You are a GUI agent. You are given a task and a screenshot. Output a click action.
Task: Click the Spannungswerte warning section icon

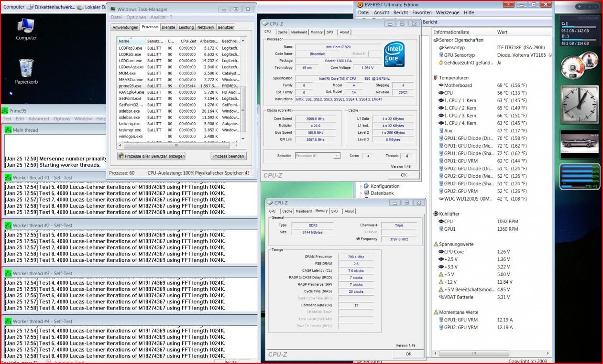pyautogui.click(x=436, y=244)
